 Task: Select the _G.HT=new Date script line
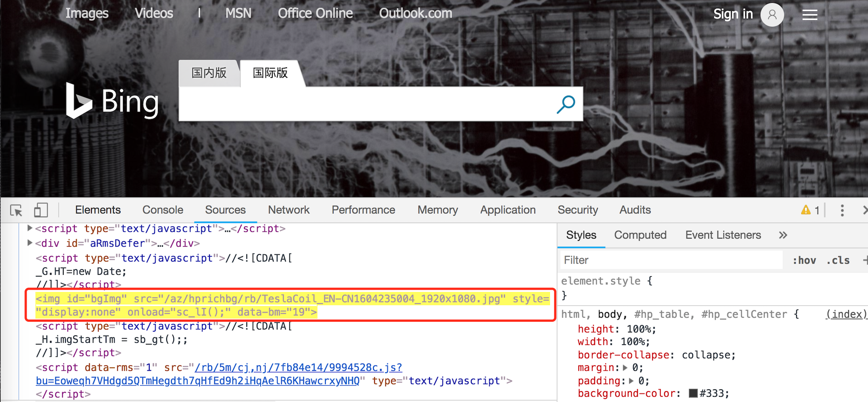pyautogui.click(x=81, y=271)
